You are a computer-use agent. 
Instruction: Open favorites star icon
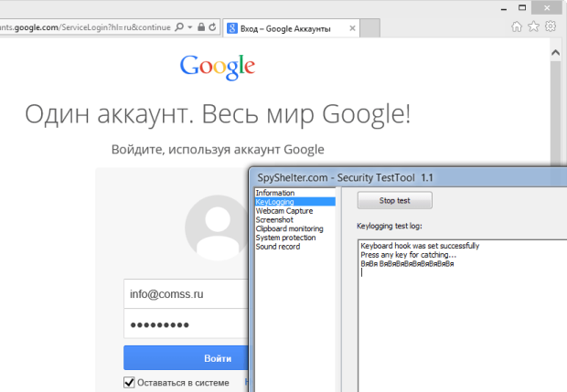pyautogui.click(x=534, y=26)
